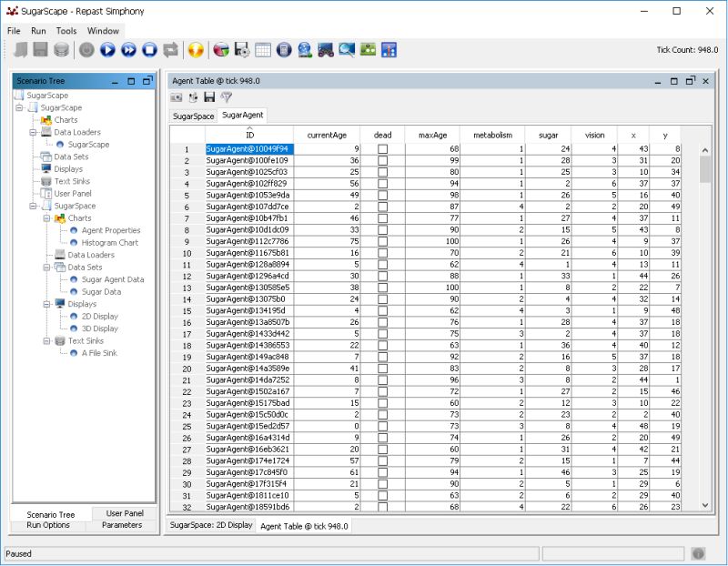Collapse the Displays node under SugarSpace
The image size is (728, 566).
[47, 304]
